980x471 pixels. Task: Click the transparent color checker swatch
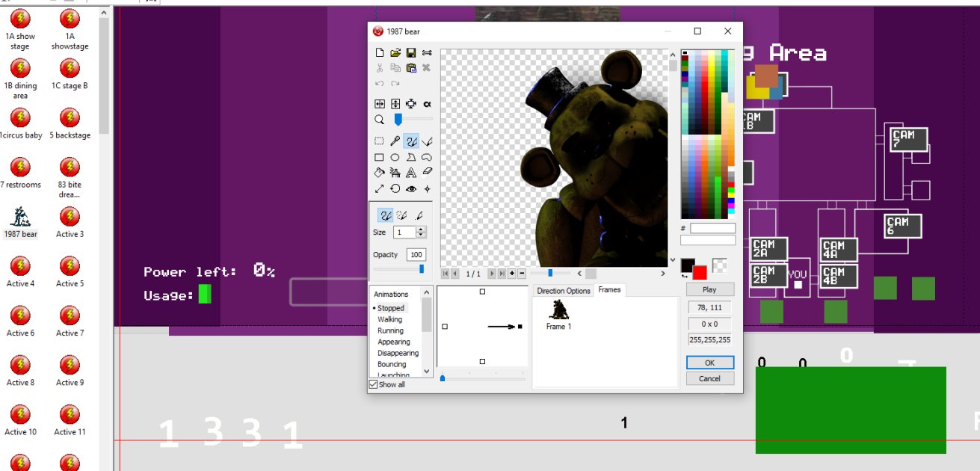(x=720, y=265)
